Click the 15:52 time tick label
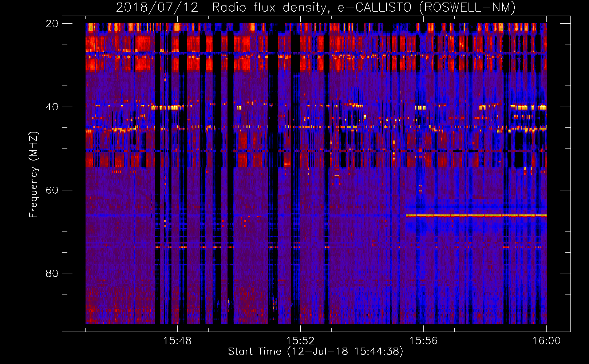Screen dimensions: 589x364 pos(300,341)
